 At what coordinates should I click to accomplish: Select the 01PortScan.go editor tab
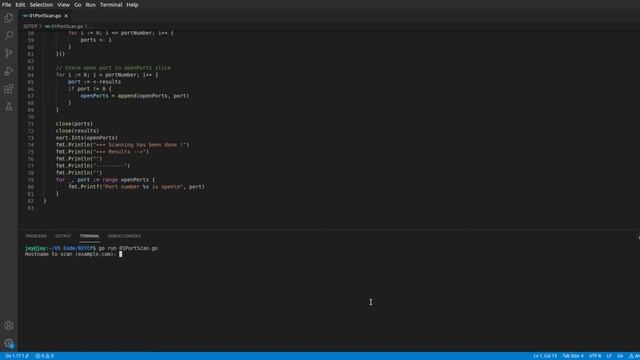[44, 16]
